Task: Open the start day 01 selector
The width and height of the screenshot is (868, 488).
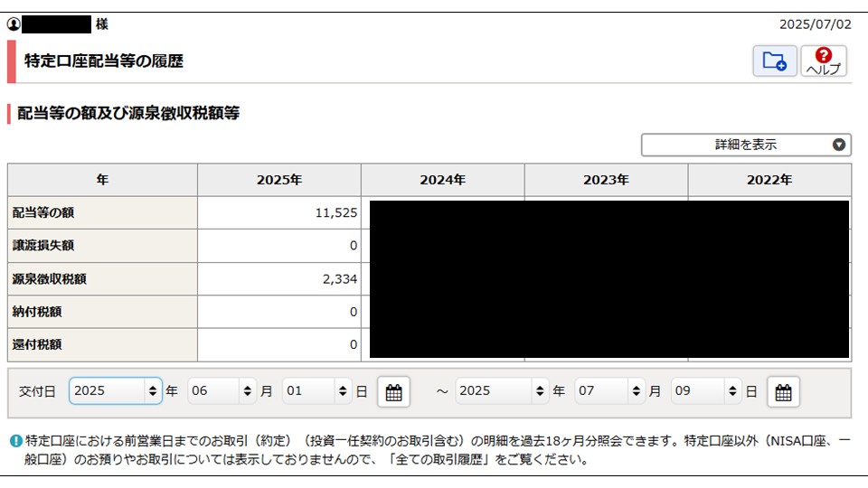Action: point(316,390)
